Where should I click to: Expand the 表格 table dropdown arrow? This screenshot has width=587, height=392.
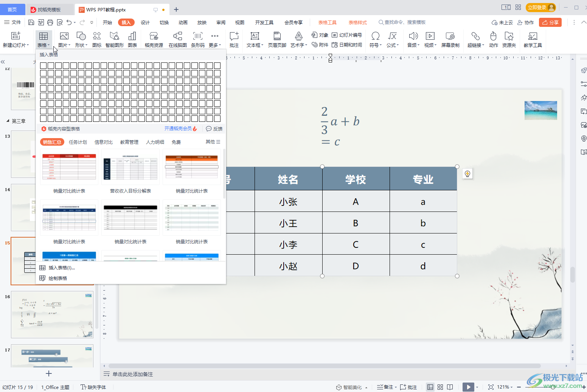[49, 45]
